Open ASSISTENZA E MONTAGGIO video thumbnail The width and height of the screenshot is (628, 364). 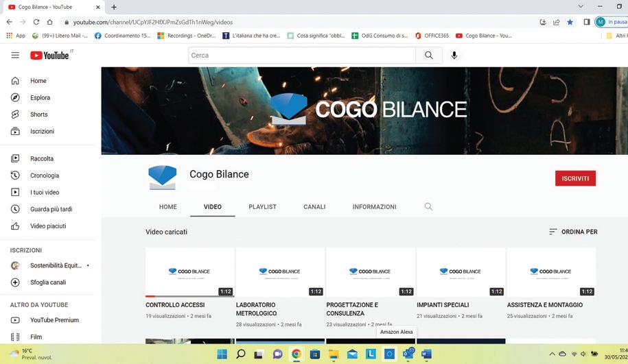(552, 272)
